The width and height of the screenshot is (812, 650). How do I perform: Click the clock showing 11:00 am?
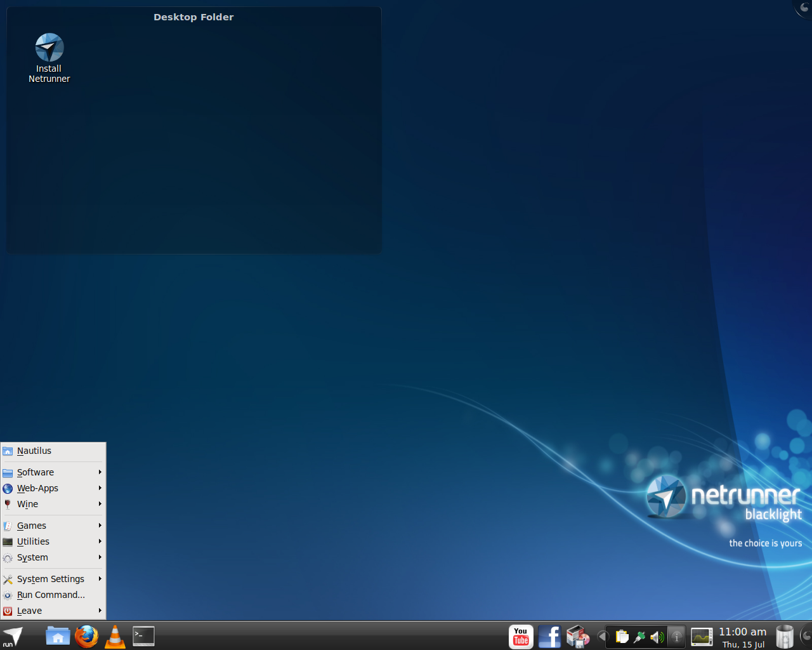[743, 632]
